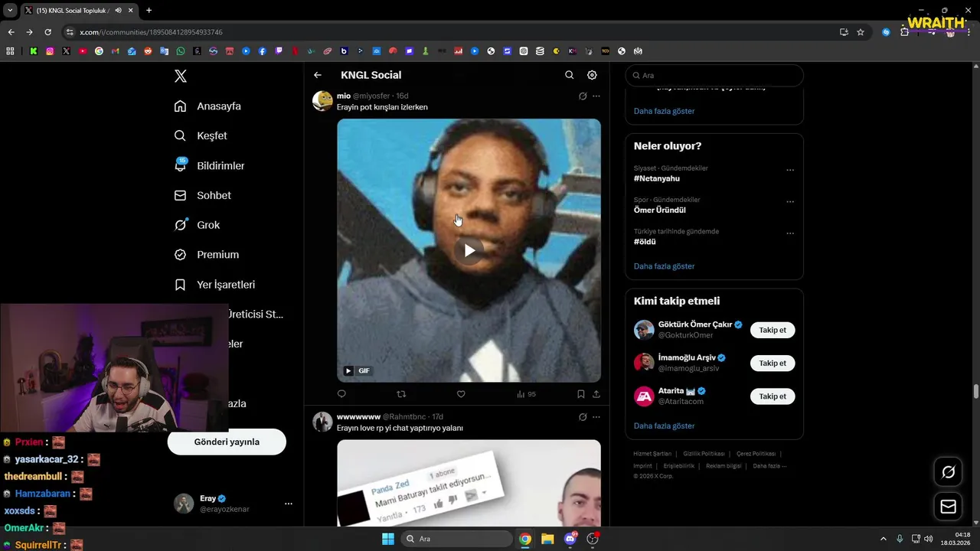Open Windows Start menu
The width and height of the screenshot is (980, 551).
(387, 539)
